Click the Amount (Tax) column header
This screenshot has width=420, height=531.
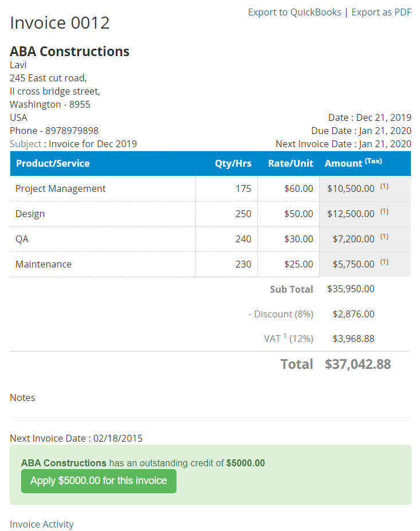[354, 163]
